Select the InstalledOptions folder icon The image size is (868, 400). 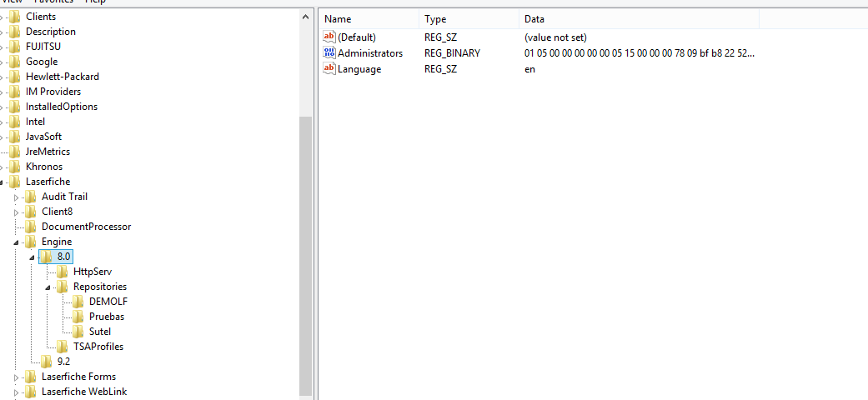14,106
